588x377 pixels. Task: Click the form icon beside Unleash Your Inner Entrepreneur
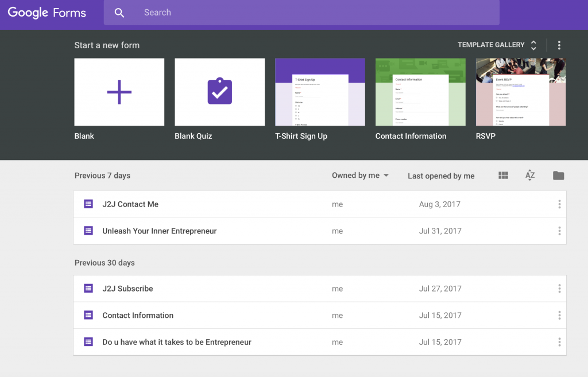point(88,231)
